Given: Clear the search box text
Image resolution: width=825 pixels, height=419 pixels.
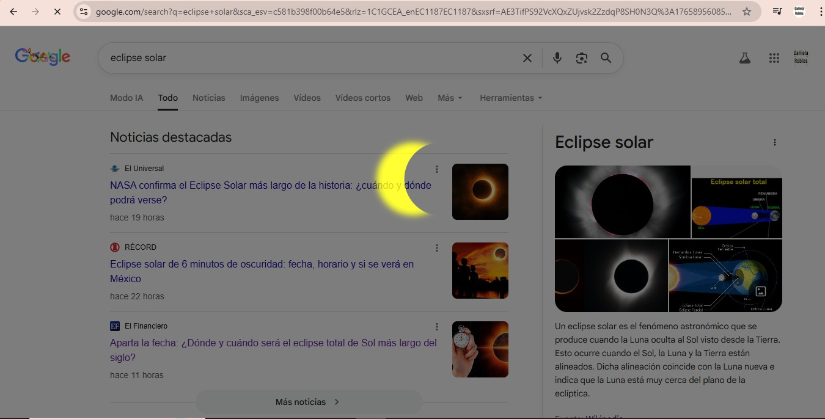Looking at the screenshot, I should pyautogui.click(x=527, y=58).
